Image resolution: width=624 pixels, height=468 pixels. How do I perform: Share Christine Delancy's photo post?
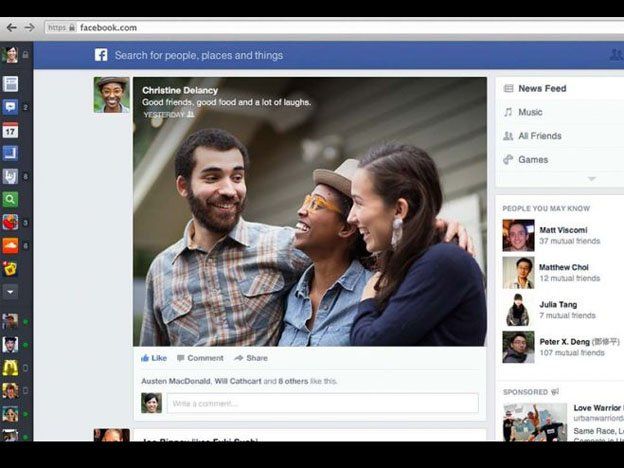point(251,358)
